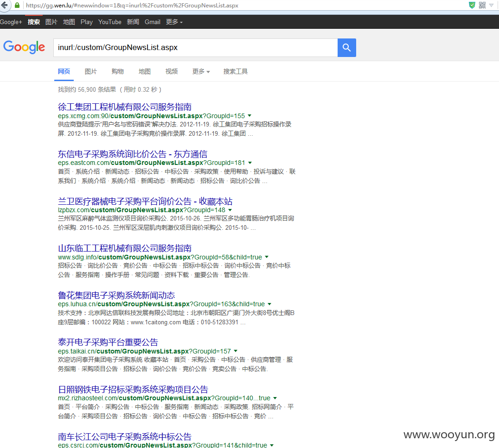
Task: Expand the arrow next to eps.xcmg.com:90 URL
Action: click(249, 116)
